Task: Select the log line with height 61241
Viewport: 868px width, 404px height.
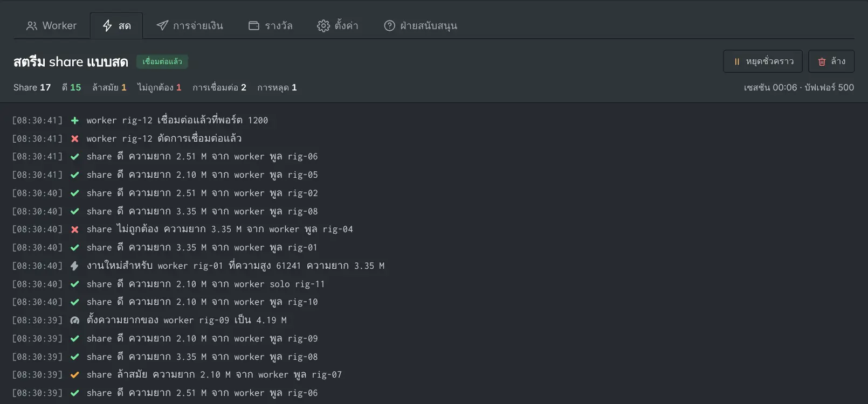Action: pyautogui.click(x=236, y=266)
